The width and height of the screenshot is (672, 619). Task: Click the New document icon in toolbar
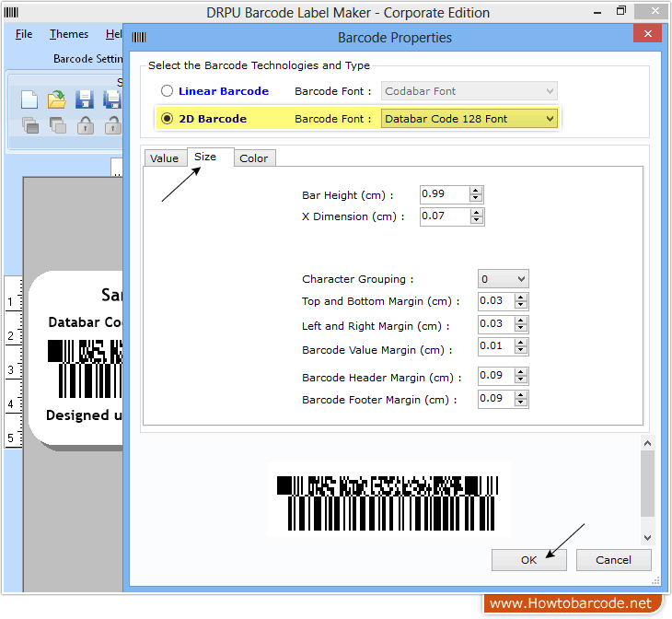[29, 99]
